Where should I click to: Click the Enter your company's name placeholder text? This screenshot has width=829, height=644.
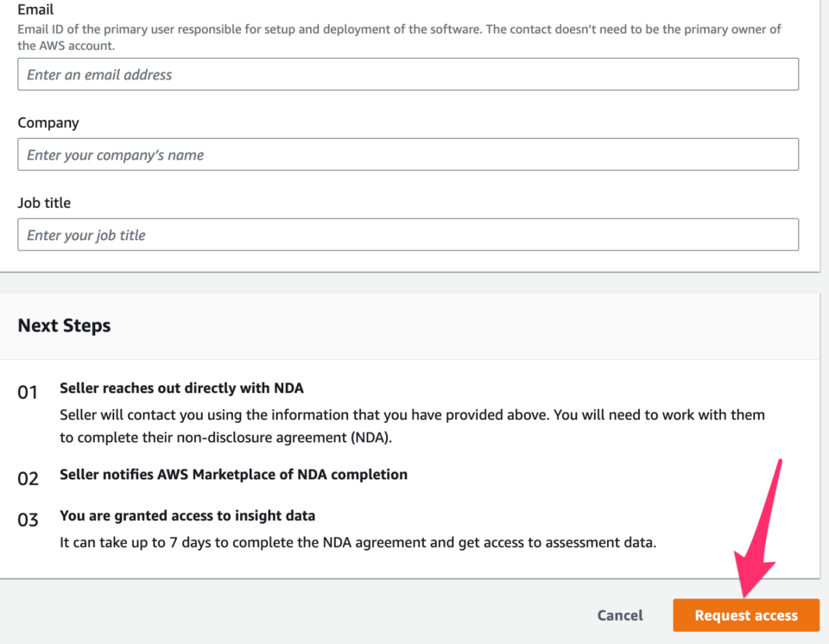(117, 155)
